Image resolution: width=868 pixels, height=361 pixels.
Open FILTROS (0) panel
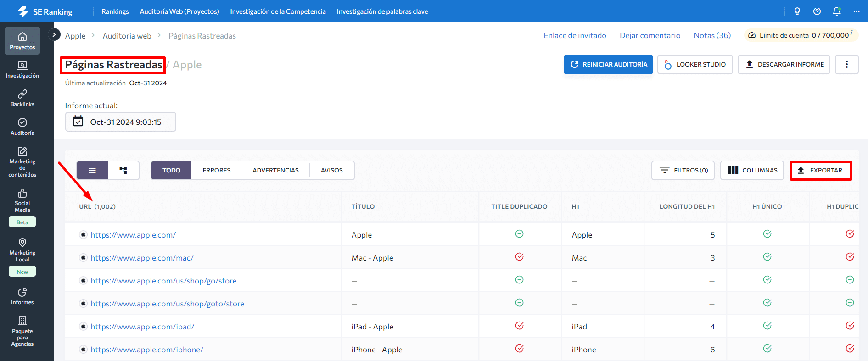683,170
